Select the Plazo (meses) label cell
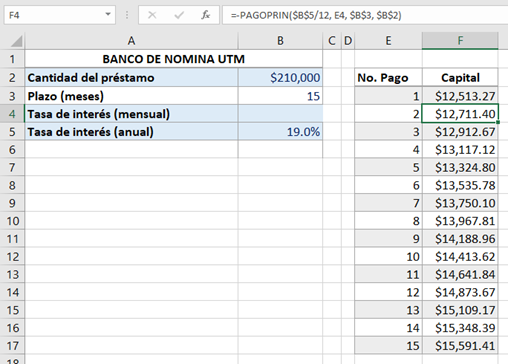Image resolution: width=508 pixels, height=364 pixels. (131, 96)
